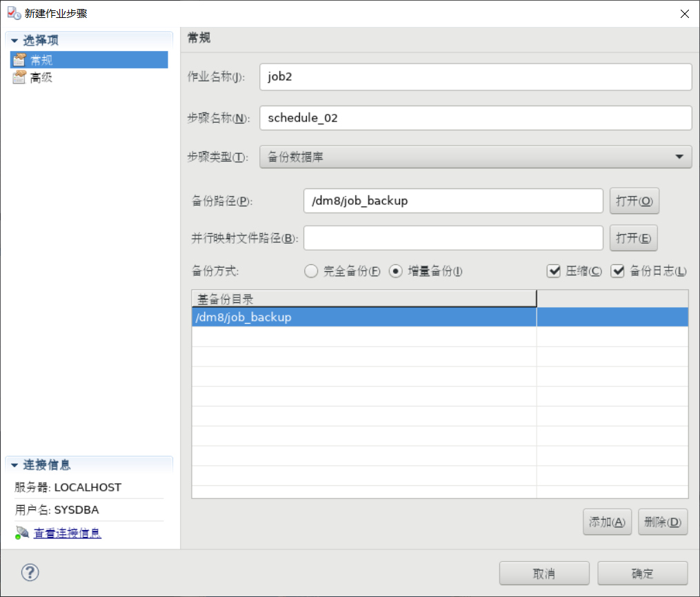700x597 pixels.
Task: Click the 常规 notebook icon in the sidebar
Action: tap(19, 59)
